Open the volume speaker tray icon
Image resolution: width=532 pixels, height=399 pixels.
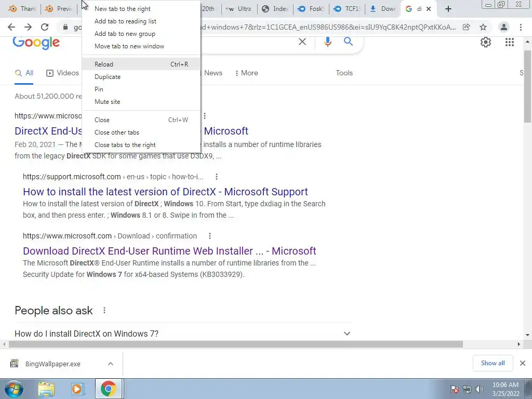coord(479,389)
